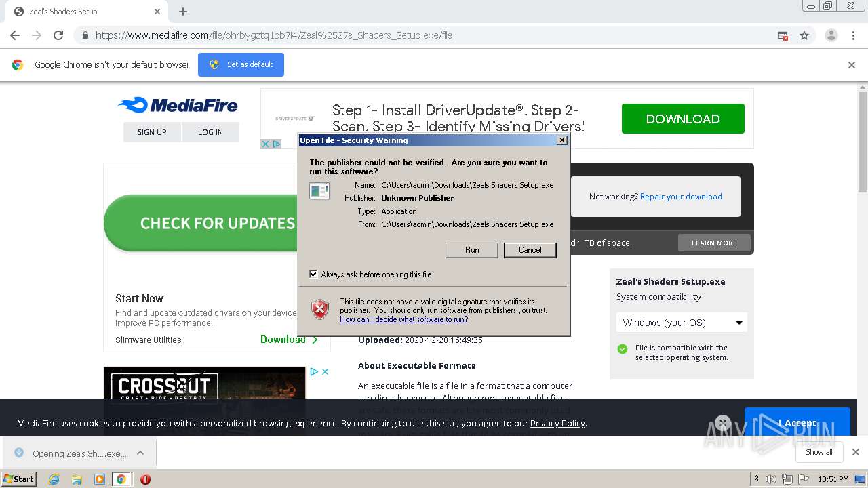The height and width of the screenshot is (488, 868).
Task: Open AdChoices icon on Crossout ad
Action: coord(315,371)
